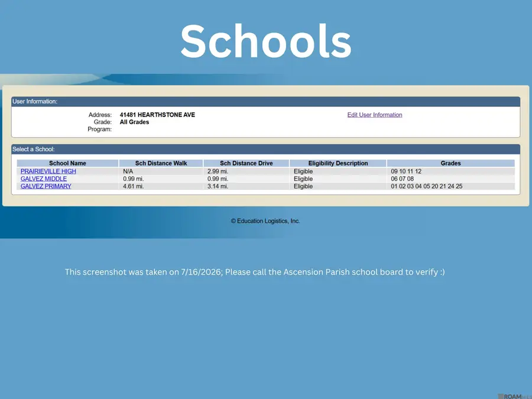Viewport: 532px width, 399px height.
Task: Select the School Name column header
Action: [67, 163]
